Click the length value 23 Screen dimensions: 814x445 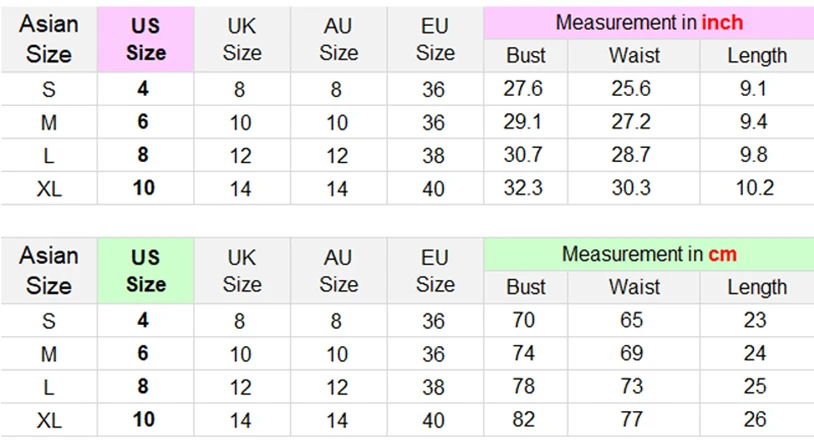point(755,321)
